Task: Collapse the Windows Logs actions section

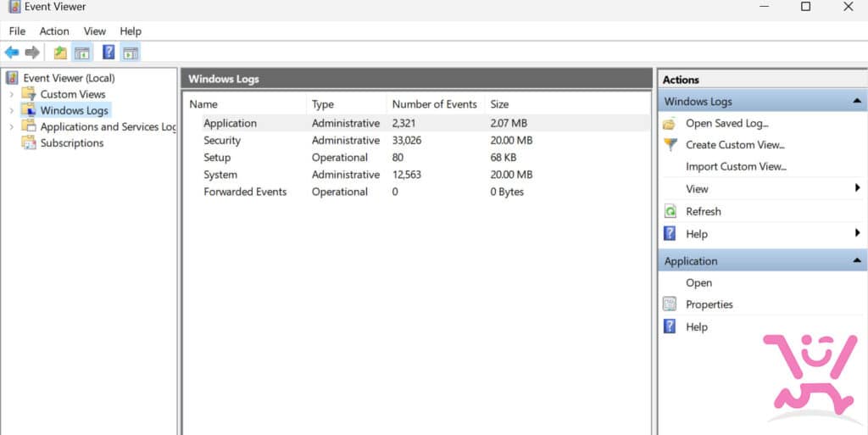Action: [x=857, y=101]
